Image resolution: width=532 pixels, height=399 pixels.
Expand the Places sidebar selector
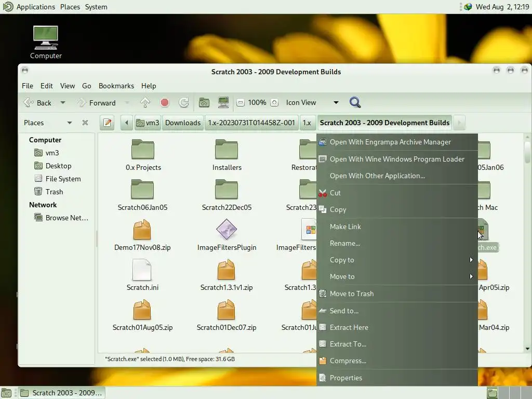coord(48,123)
